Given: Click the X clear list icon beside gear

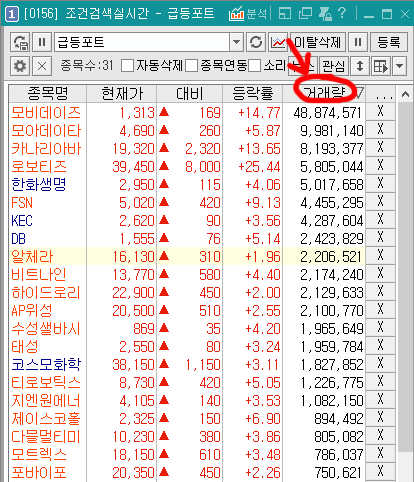Looking at the screenshot, I should click(x=42, y=66).
